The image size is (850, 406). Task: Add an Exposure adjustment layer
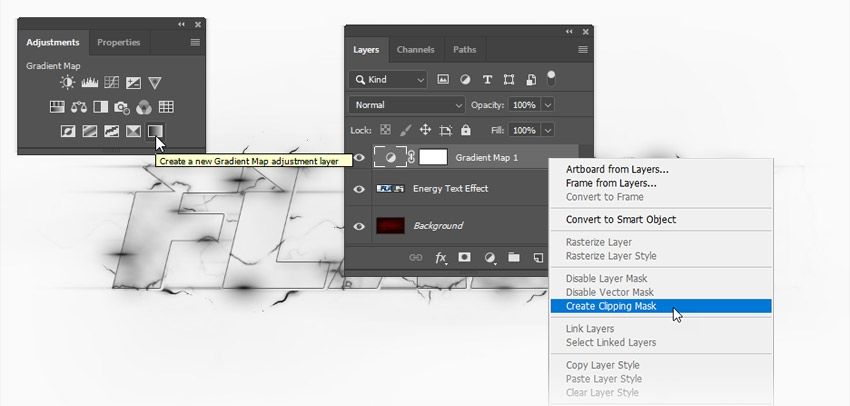(133, 82)
